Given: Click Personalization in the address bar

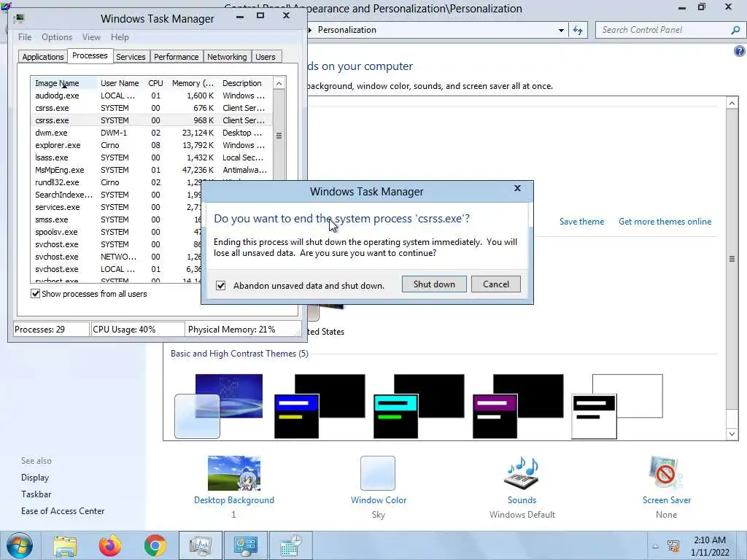Looking at the screenshot, I should [x=347, y=30].
